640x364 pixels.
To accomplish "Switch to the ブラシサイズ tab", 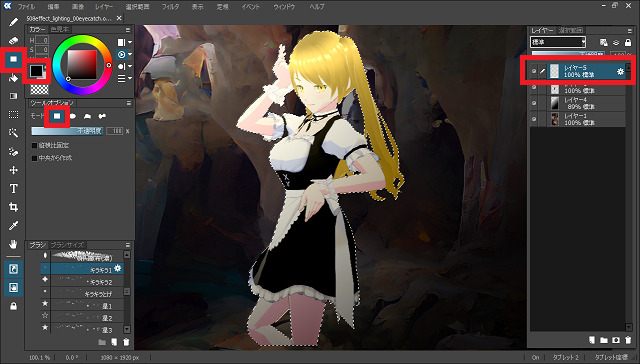I will [67, 245].
